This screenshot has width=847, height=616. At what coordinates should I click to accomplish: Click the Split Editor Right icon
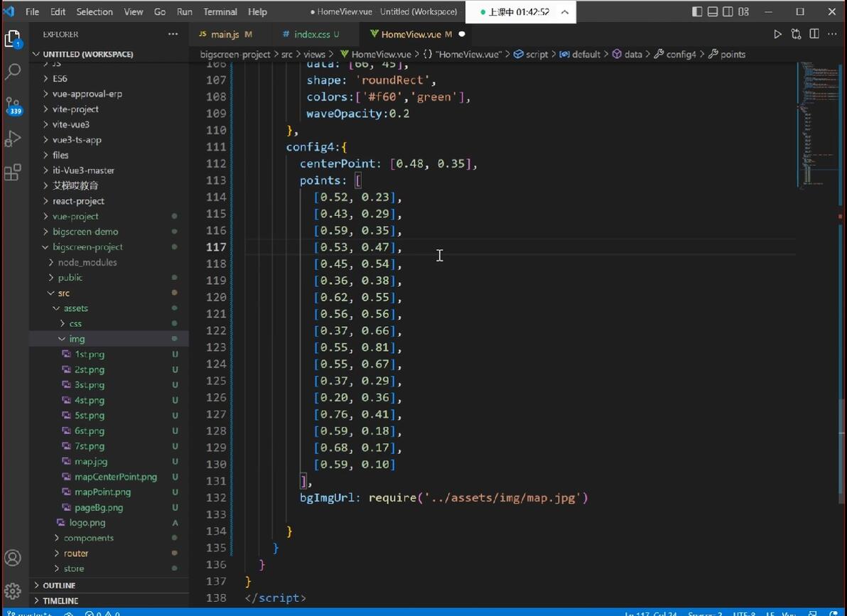tap(814, 34)
